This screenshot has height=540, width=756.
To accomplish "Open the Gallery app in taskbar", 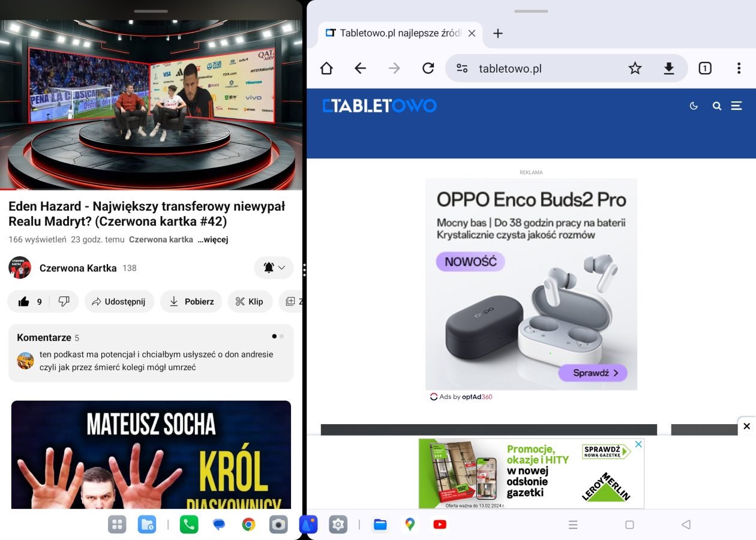I will point(308,525).
